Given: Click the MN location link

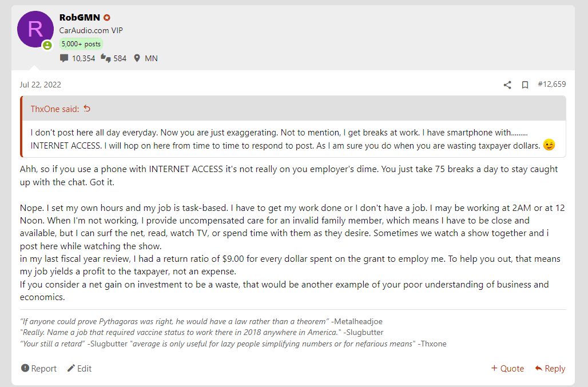Looking at the screenshot, I should point(151,58).
